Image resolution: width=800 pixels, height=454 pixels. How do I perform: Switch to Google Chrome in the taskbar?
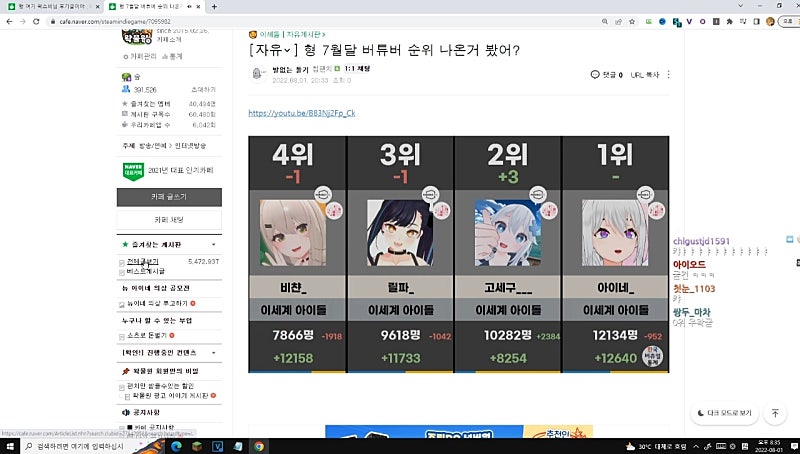pyautogui.click(x=259, y=446)
